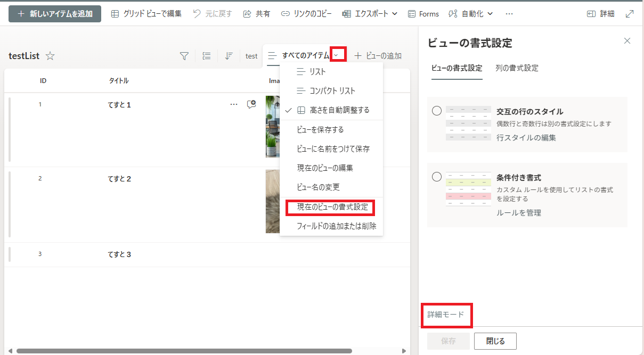Favorite testList with the star icon
Image resolution: width=644 pixels, height=355 pixels.
pos(50,56)
